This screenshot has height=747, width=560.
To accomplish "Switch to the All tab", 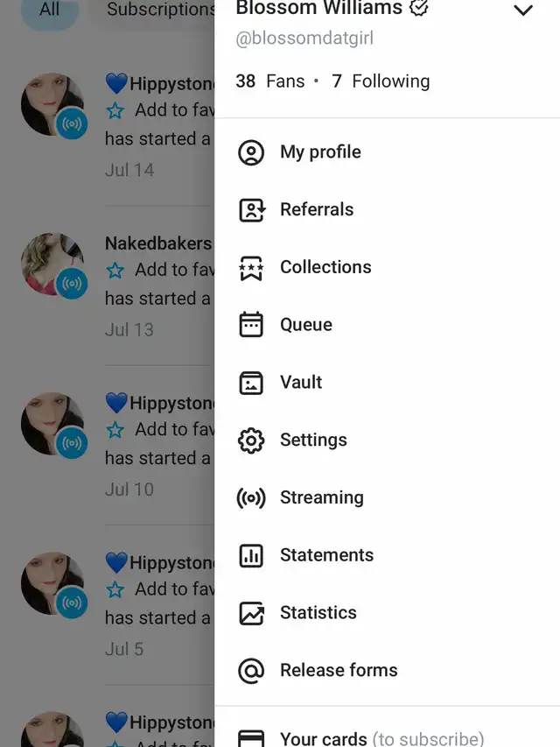I will pyautogui.click(x=49, y=11).
